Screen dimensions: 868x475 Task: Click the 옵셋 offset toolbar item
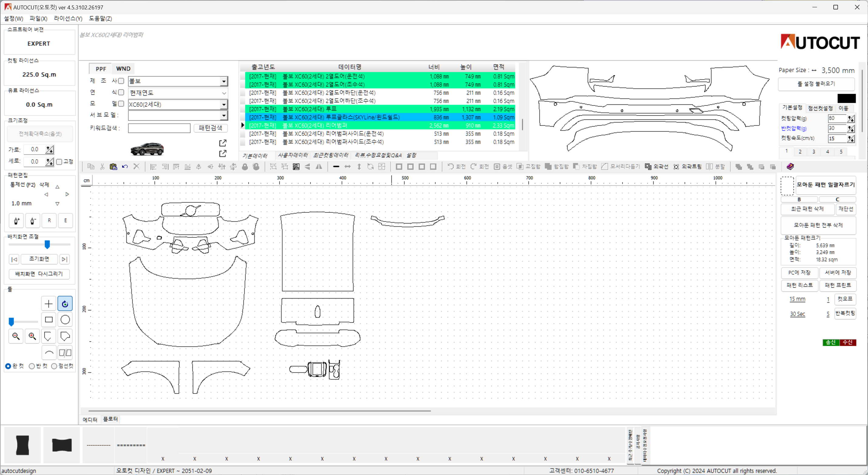[503, 167]
